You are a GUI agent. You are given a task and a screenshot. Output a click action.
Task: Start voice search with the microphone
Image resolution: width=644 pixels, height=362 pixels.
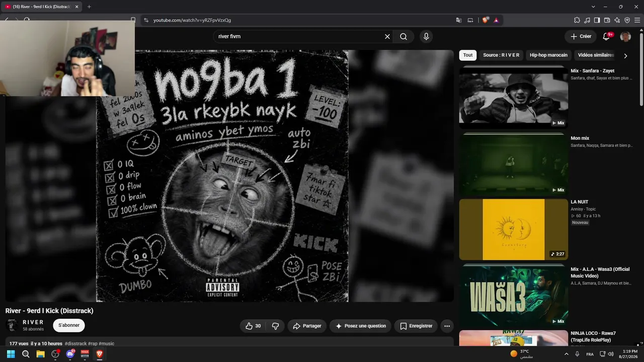click(x=426, y=37)
